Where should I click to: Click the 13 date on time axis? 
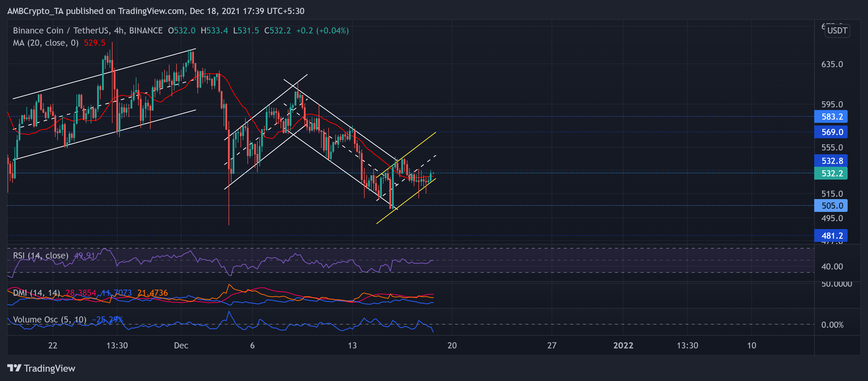[x=352, y=345]
